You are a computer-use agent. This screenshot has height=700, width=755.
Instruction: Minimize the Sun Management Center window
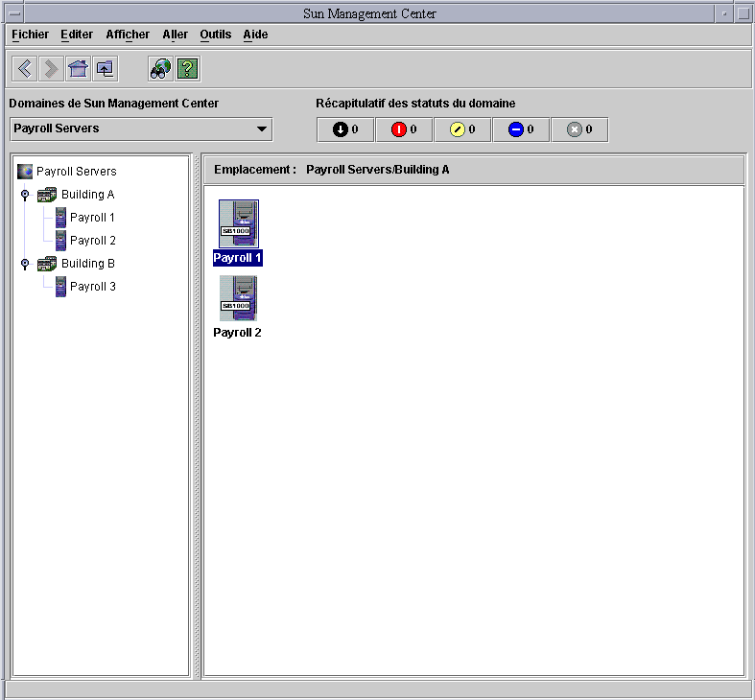pyautogui.click(x=724, y=13)
